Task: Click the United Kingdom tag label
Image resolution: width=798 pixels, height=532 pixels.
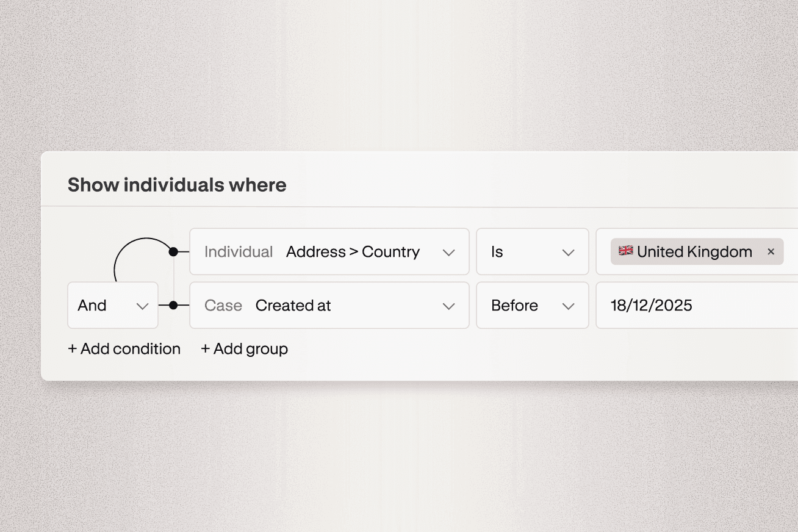Action: tap(694, 252)
